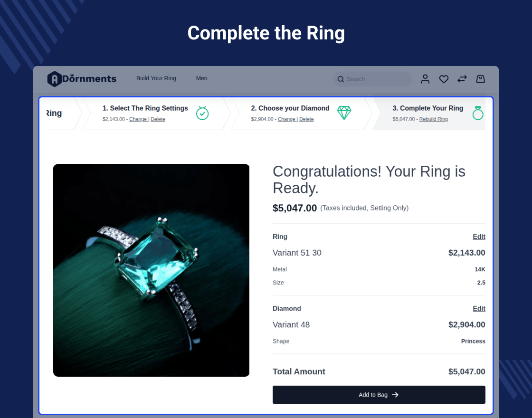532x418 pixels.
Task: Click the ring settings checkmark icon
Action: point(202,113)
